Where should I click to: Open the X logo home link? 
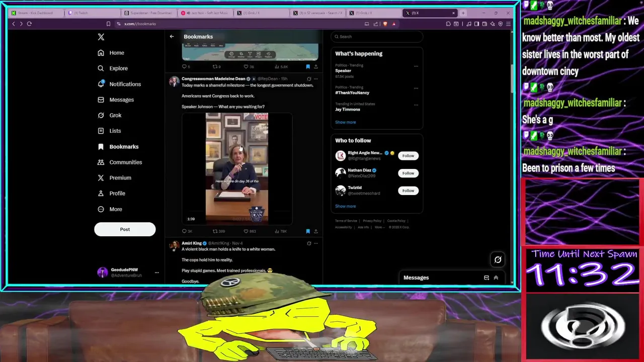pos(101,37)
